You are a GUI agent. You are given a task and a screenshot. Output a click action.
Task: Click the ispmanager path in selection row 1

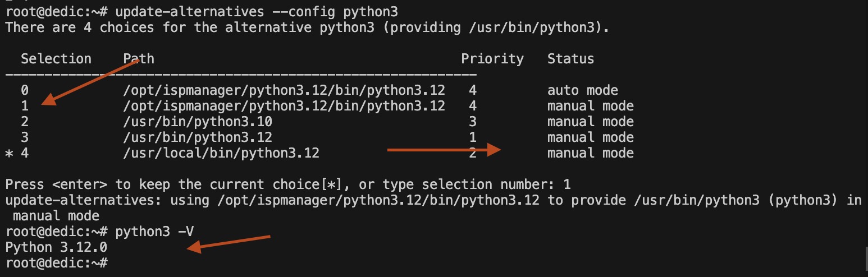pos(284,106)
